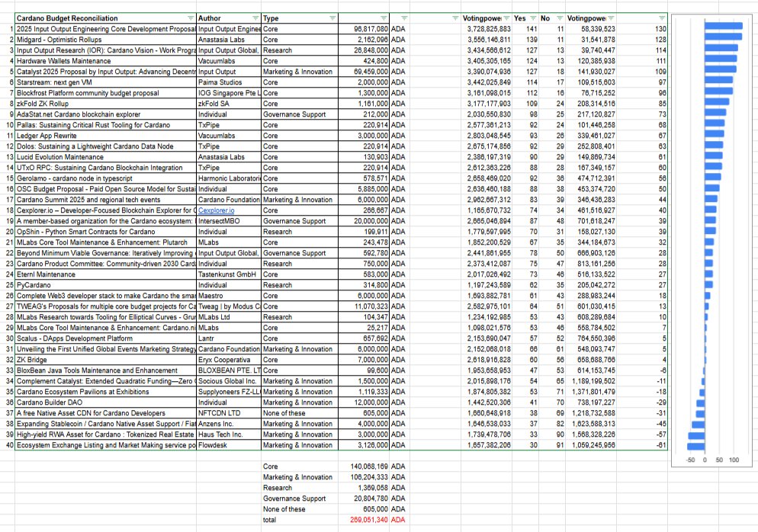Viewport: 758px width, 532px height.
Task: Select author cell 'zkFold SA'
Action: click(x=228, y=104)
